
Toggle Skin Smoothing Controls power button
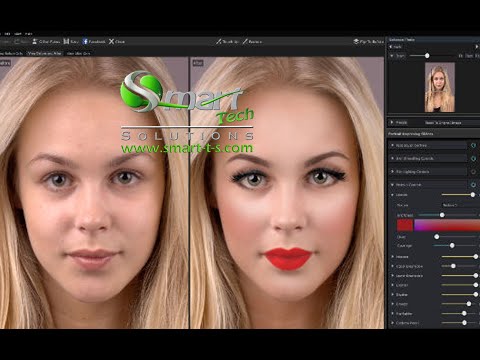click(x=473, y=158)
